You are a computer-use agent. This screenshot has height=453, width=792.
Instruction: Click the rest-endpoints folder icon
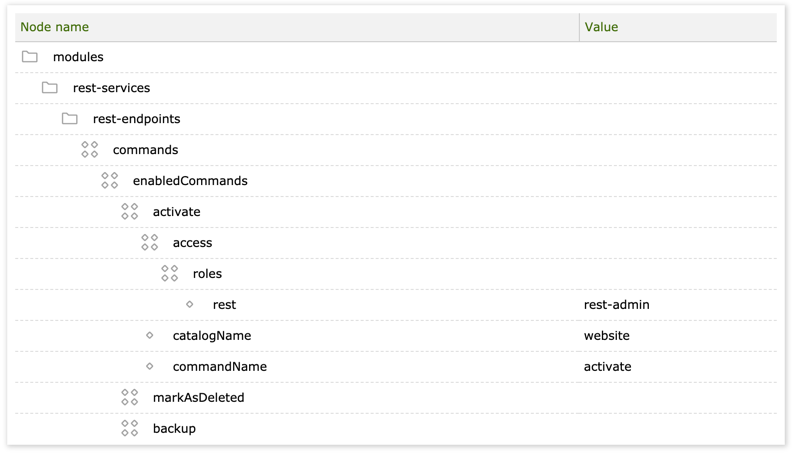(x=70, y=119)
